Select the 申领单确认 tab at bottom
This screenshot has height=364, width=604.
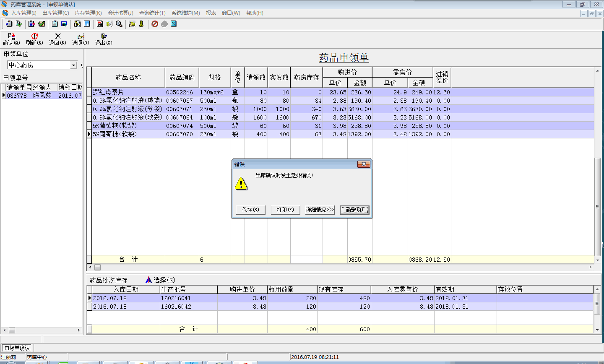point(17,348)
